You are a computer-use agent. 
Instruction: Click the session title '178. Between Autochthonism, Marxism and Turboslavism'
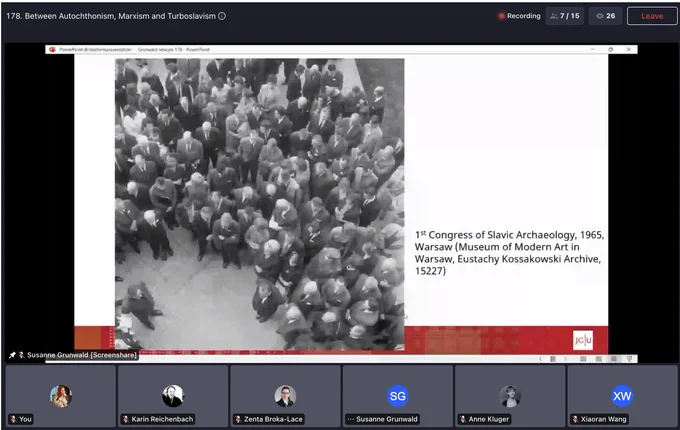[111, 16]
